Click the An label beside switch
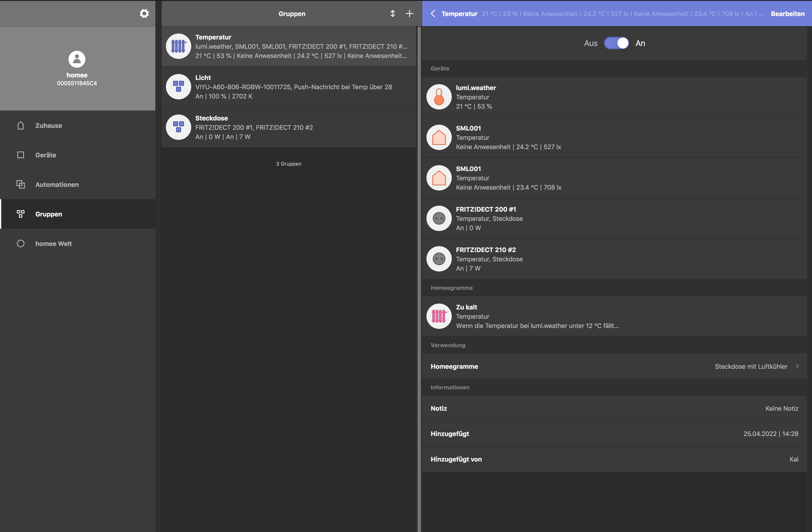812x532 pixels. [640, 43]
